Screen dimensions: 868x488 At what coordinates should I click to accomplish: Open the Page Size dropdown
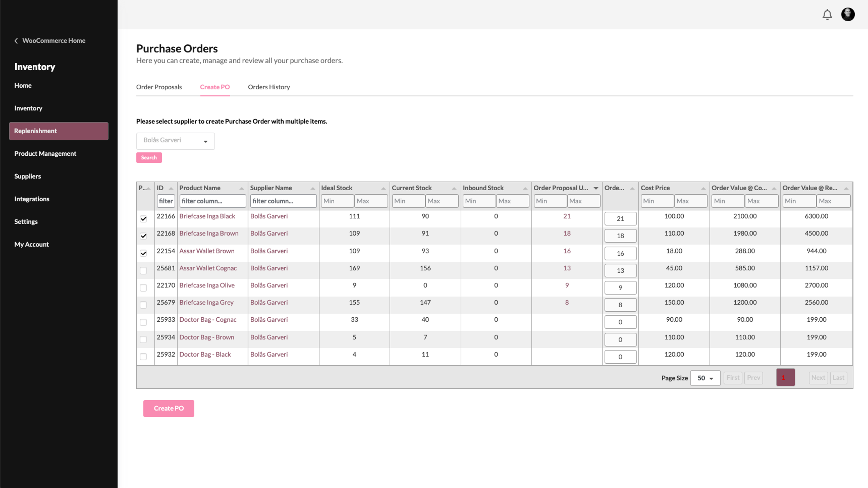pos(705,378)
